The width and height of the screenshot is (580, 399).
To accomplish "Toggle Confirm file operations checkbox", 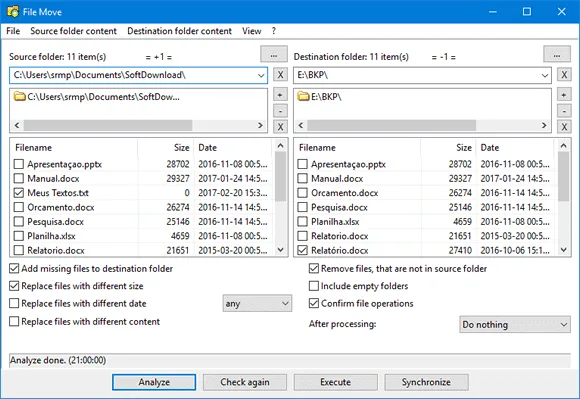I will click(314, 303).
